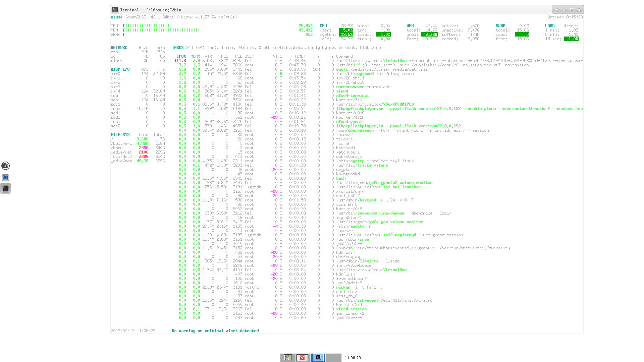Click the MEM used 6.36G value
The width and height of the screenshot is (644, 362).
[x=429, y=35]
